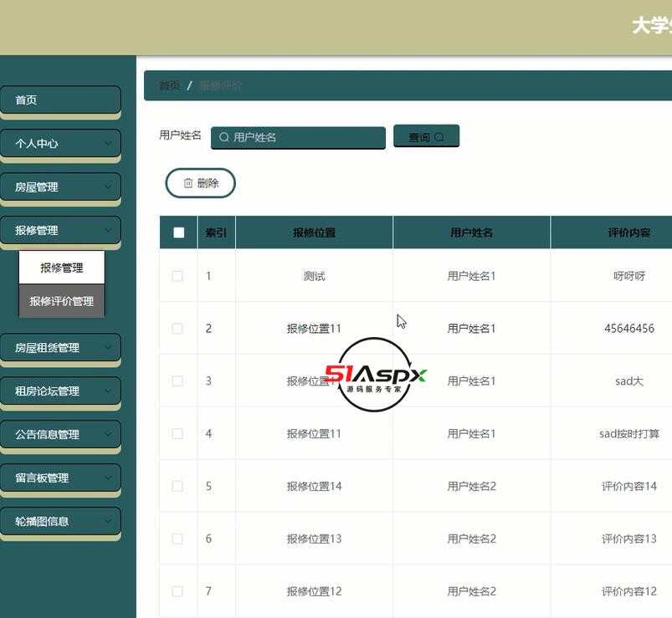This screenshot has height=618, width=672.
Task: Select the checkbox for row 3
Action: [177, 381]
